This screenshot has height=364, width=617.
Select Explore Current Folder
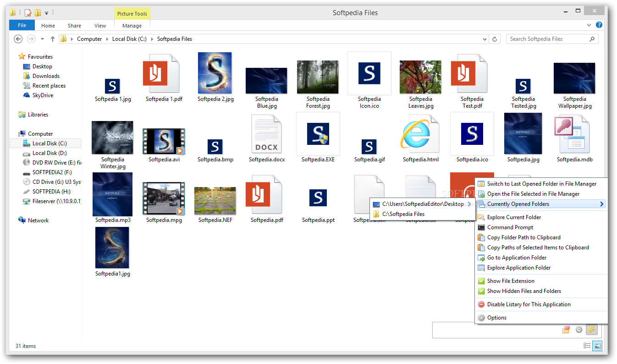pyautogui.click(x=514, y=217)
